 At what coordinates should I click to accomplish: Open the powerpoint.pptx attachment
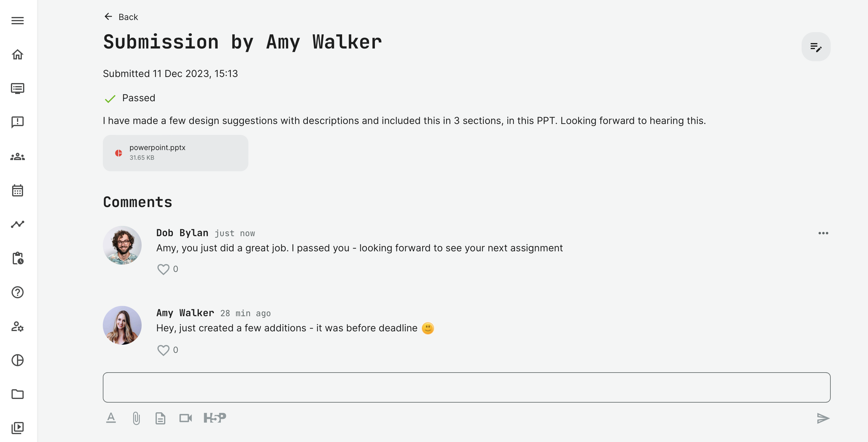tap(175, 153)
